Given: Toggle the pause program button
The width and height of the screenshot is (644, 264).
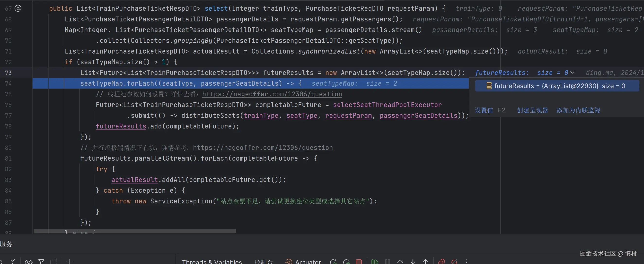Looking at the screenshot, I should tap(388, 262).
